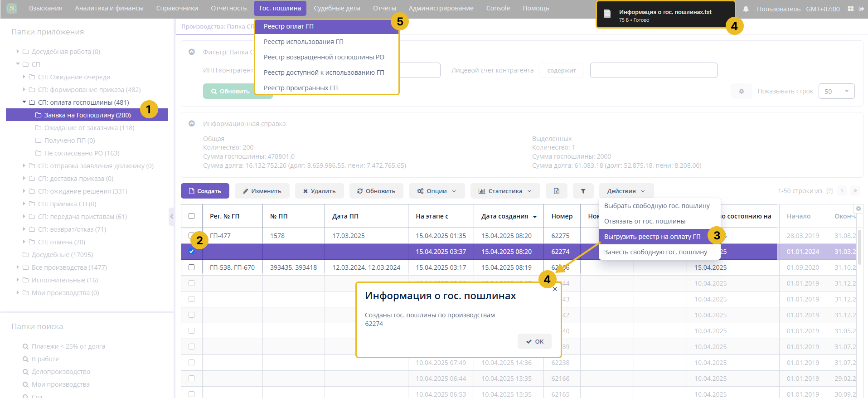
Task: Expand the Опции dropdown button
Action: coord(436,191)
